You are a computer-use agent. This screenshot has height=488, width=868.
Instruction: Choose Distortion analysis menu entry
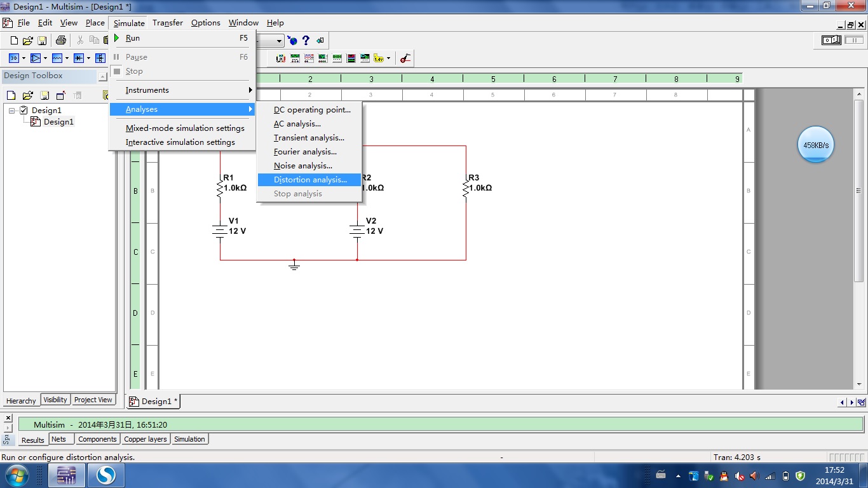(309, 180)
